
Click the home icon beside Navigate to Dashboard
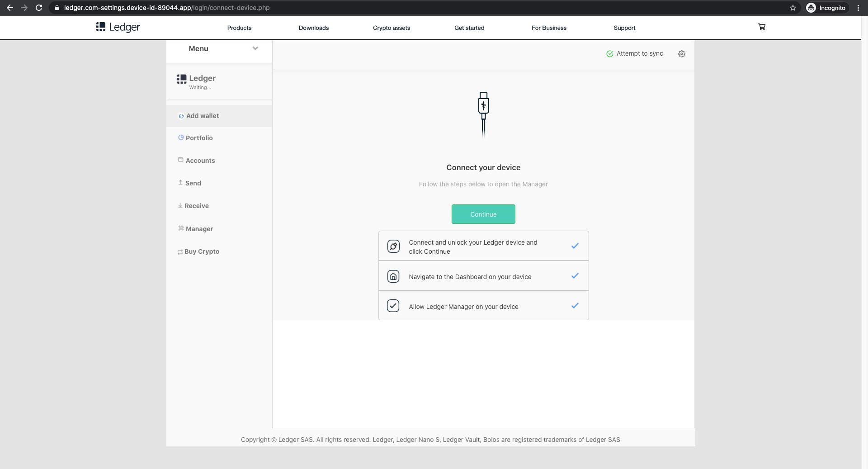[393, 276]
